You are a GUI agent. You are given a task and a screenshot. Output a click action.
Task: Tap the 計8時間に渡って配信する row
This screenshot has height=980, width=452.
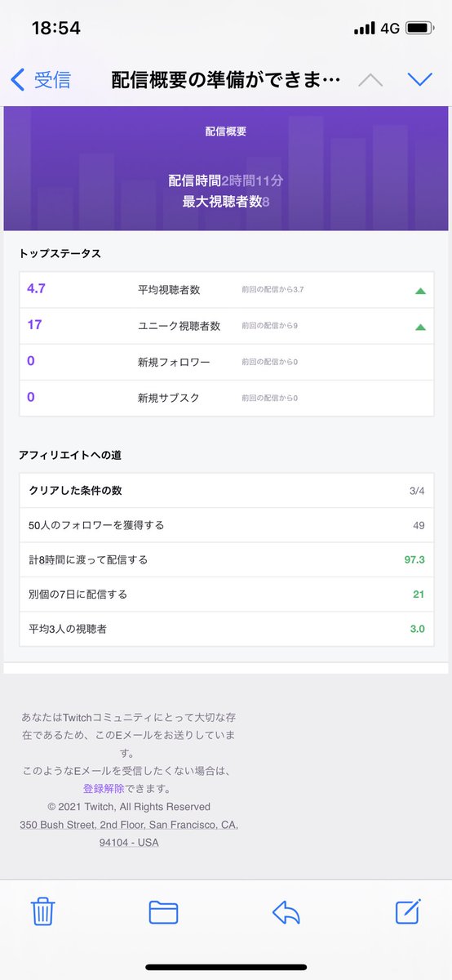[227, 560]
